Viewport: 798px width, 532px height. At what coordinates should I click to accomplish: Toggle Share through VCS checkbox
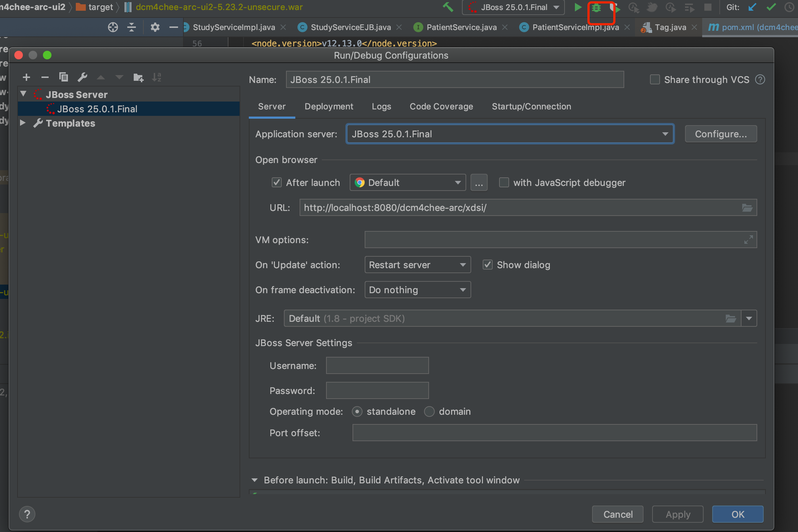point(655,79)
